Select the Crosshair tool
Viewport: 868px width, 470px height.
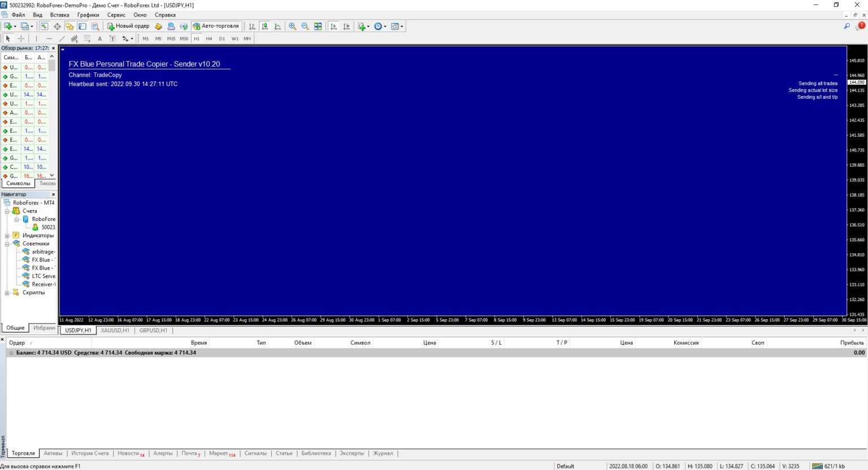[21, 38]
